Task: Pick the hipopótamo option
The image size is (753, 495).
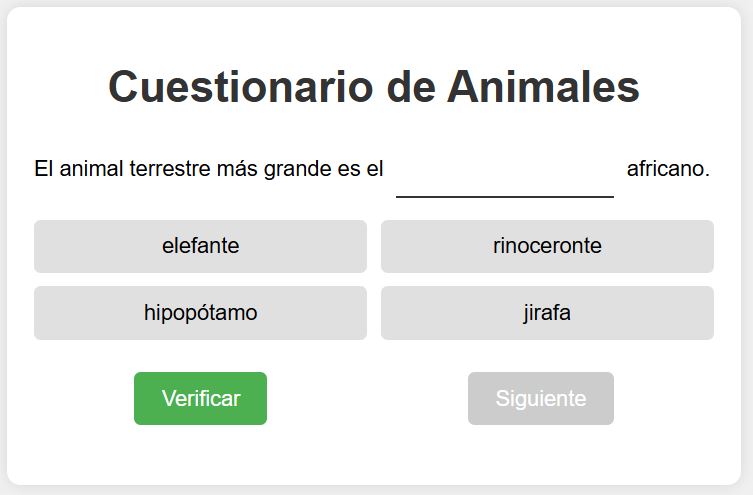Action: pos(200,313)
